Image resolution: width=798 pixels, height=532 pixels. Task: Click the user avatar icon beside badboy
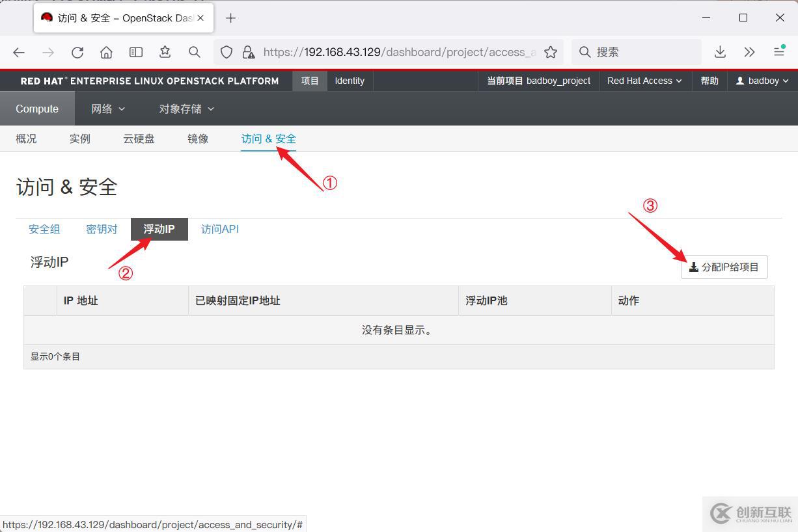click(x=740, y=81)
